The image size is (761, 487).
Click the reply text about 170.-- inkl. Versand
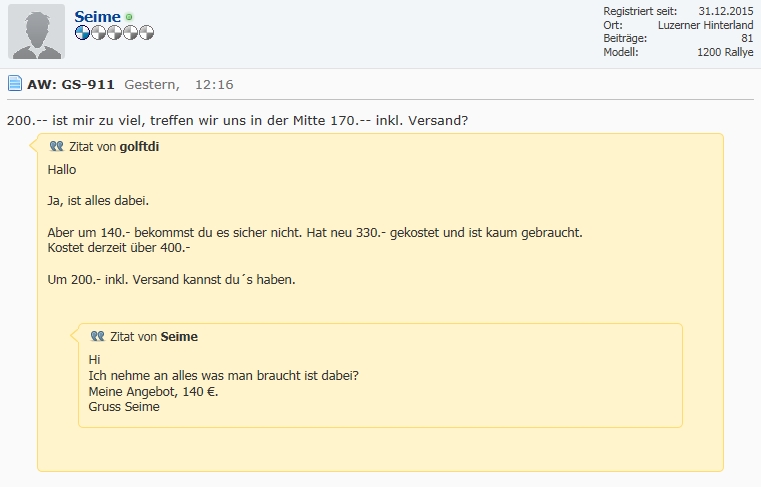click(237, 121)
